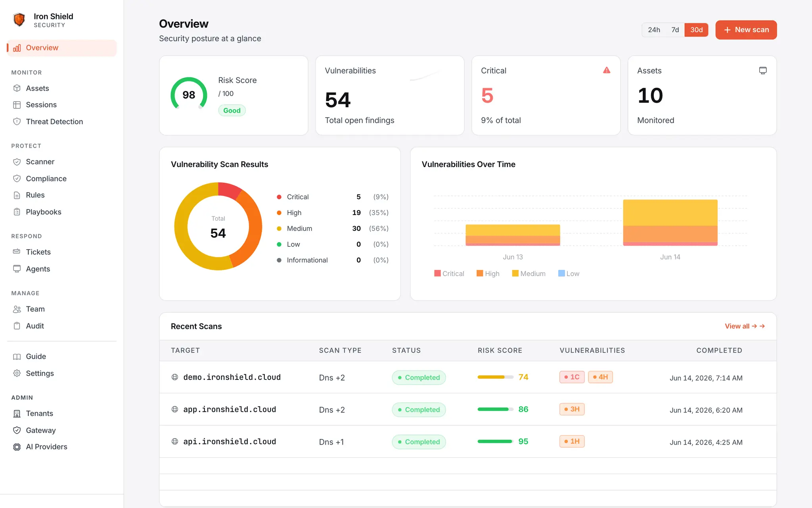Viewport: 812px width, 508px height.
Task: Go to Sessions in the sidebar
Action: 62,105
